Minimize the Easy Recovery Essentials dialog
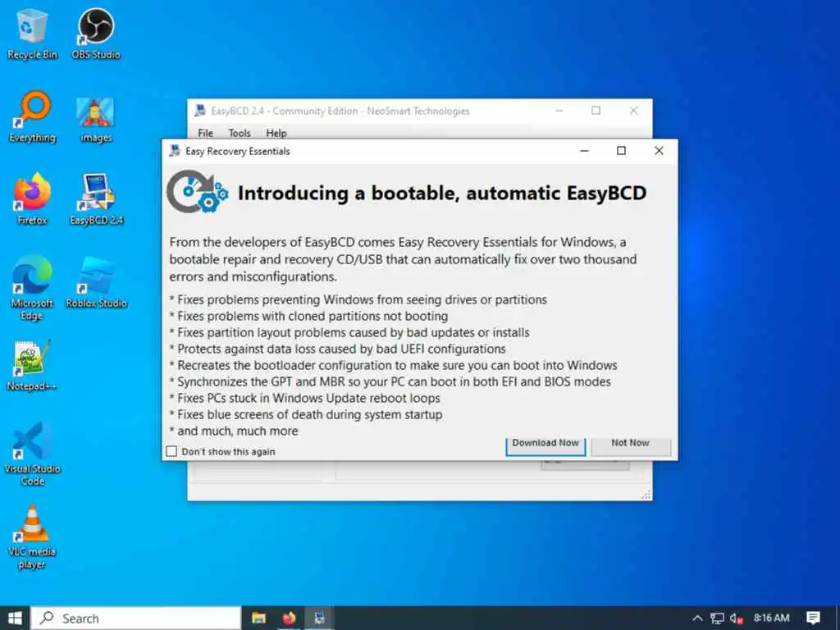Image resolution: width=840 pixels, height=630 pixels. pyautogui.click(x=584, y=151)
